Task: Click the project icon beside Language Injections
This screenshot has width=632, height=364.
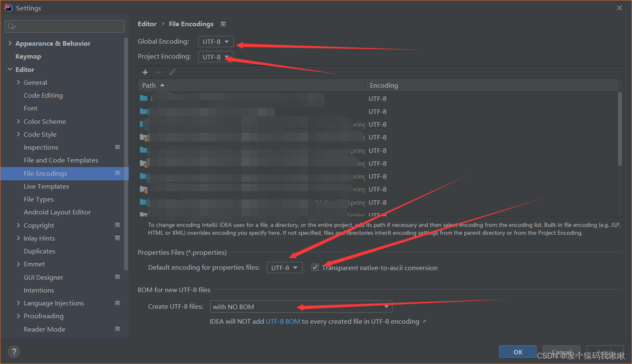Action: tap(117, 303)
